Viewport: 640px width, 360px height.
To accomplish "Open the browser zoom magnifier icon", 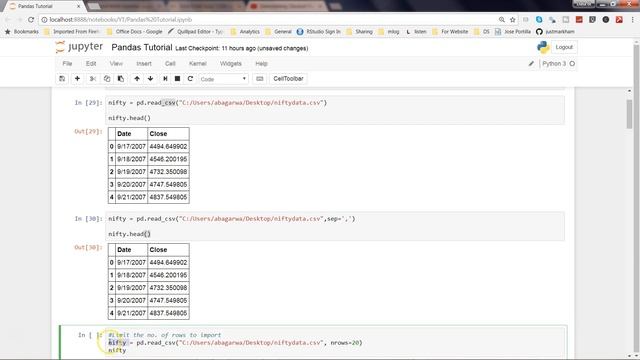I will click(502, 20).
